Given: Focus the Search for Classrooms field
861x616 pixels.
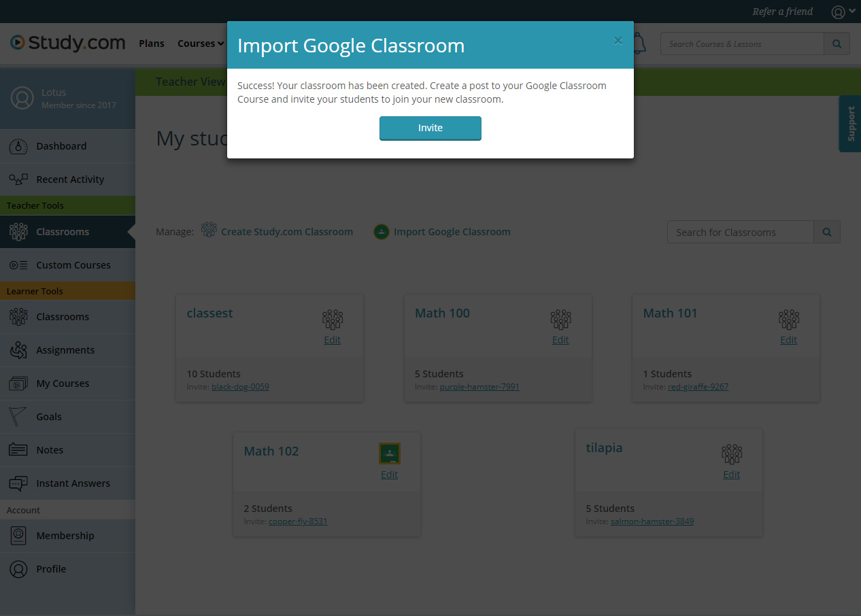Looking at the screenshot, I should pos(741,232).
